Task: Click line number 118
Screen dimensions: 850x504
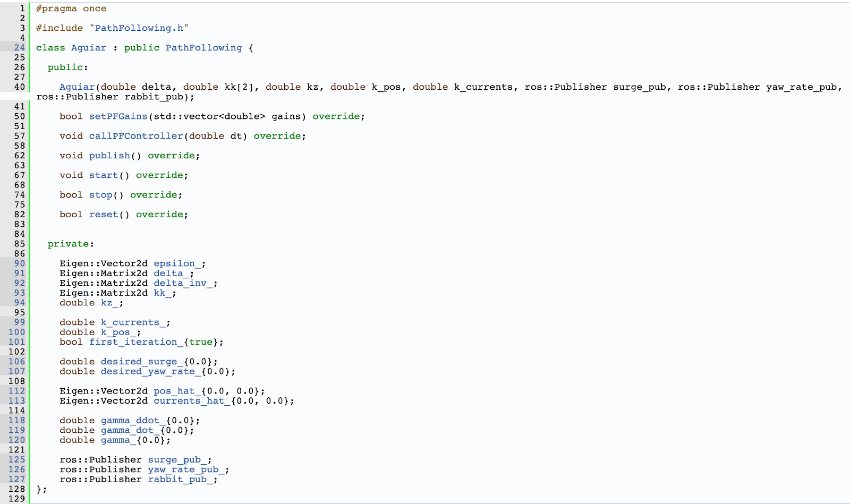Action: 16,421
